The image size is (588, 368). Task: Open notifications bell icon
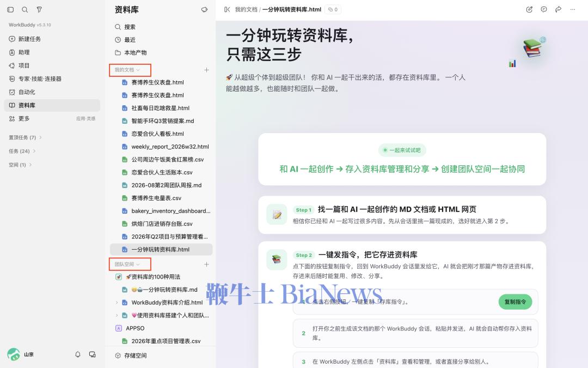[x=78, y=354]
